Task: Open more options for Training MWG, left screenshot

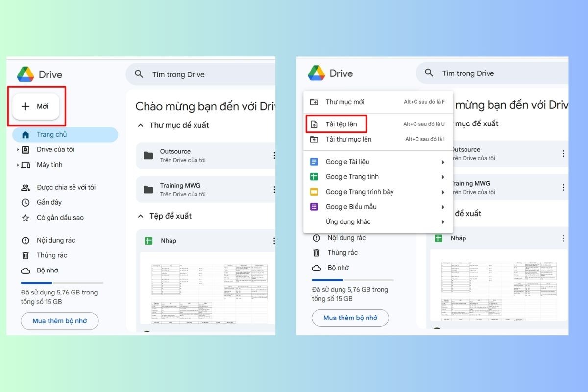Action: [274, 190]
